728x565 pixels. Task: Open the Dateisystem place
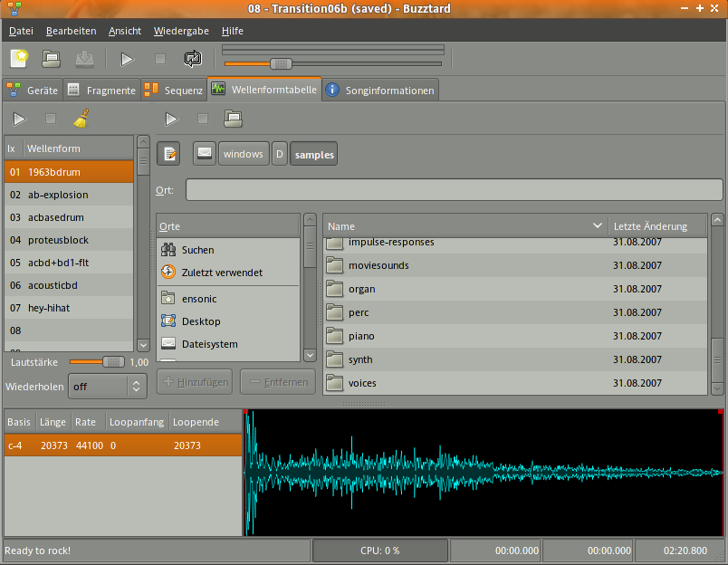click(x=228, y=344)
